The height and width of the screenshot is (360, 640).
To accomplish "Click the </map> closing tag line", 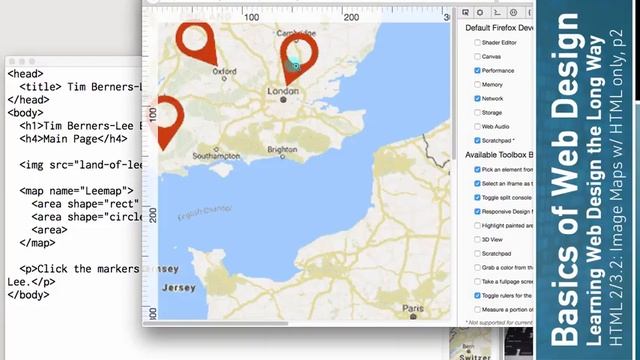I will (x=37, y=243).
